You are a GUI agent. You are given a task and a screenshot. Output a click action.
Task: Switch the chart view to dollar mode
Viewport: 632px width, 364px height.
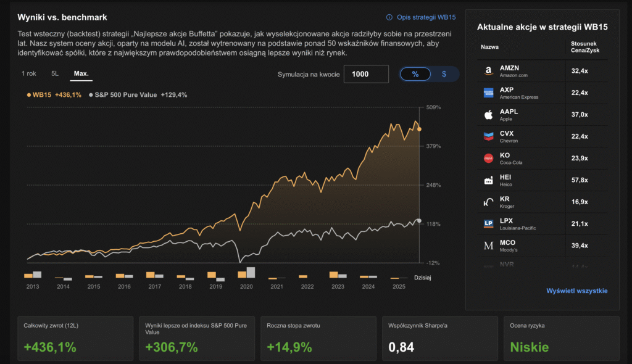point(443,73)
